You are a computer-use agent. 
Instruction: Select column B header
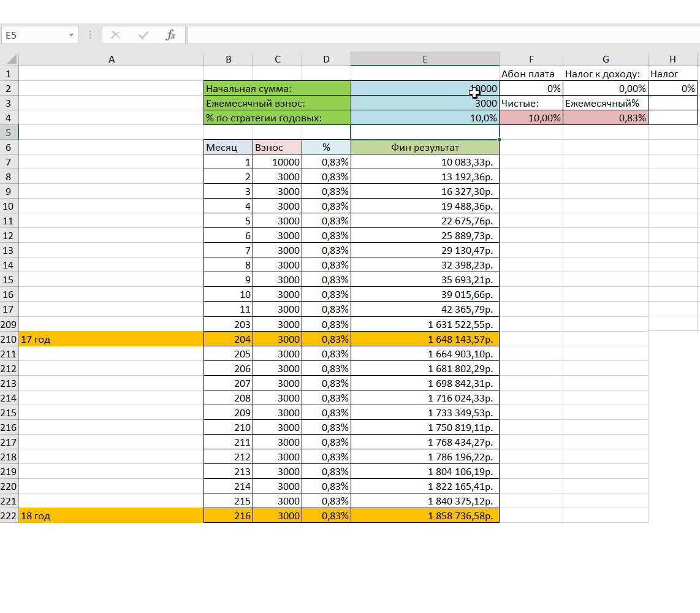[228, 59]
